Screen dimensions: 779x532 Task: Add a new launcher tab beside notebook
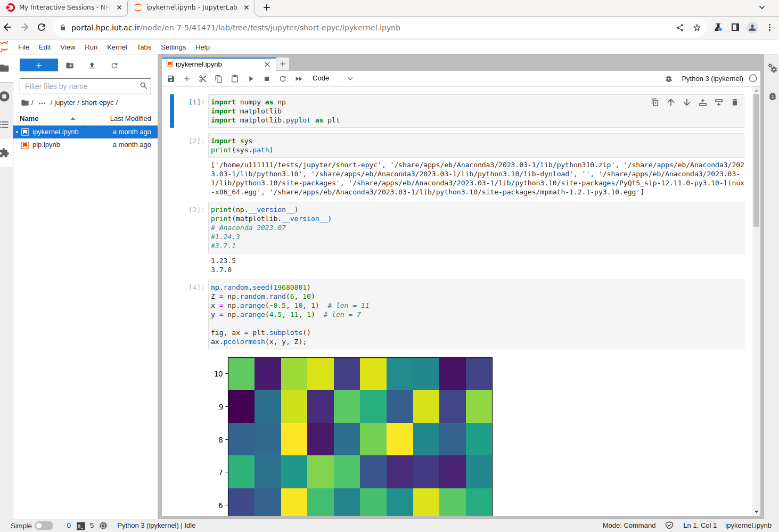pyautogui.click(x=283, y=64)
